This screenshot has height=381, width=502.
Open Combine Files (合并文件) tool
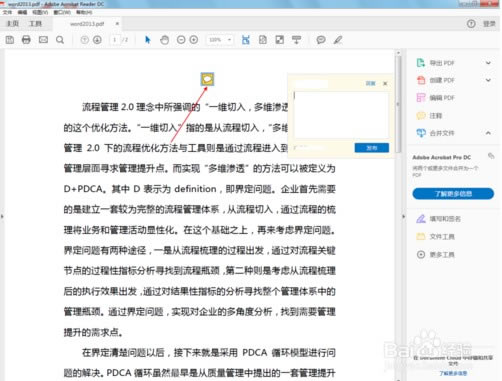pyautogui.click(x=436, y=133)
